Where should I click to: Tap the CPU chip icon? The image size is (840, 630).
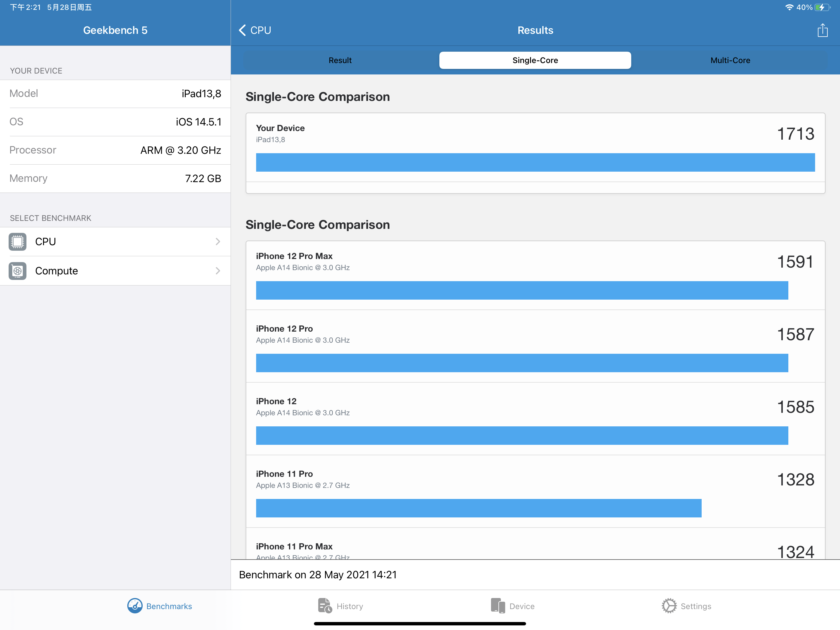[18, 242]
